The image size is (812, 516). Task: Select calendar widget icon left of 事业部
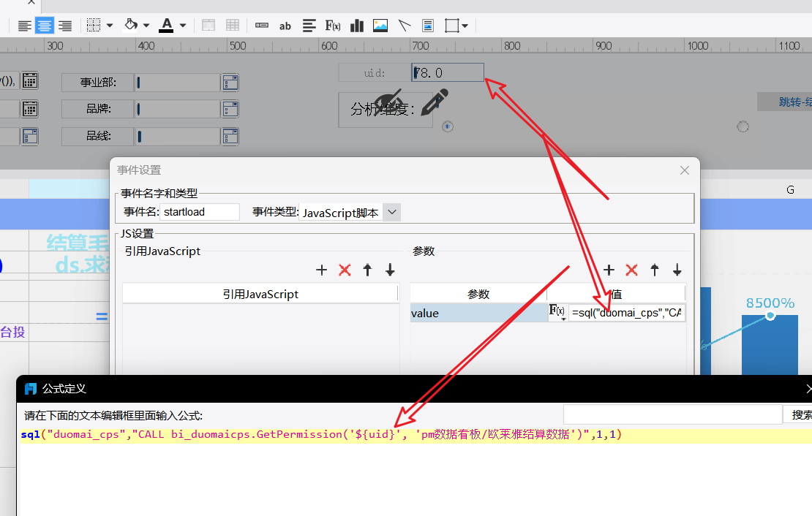(x=30, y=80)
